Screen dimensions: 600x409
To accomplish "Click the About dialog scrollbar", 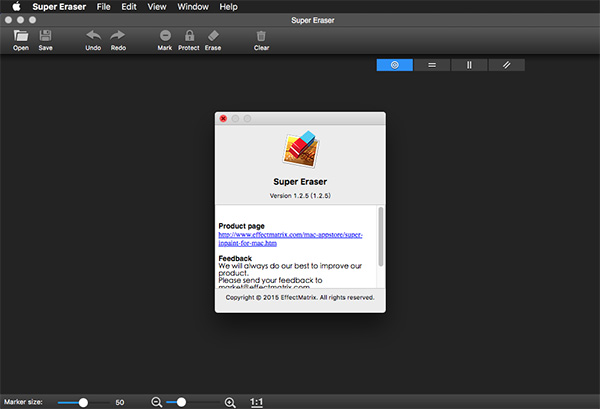I will coord(380,237).
